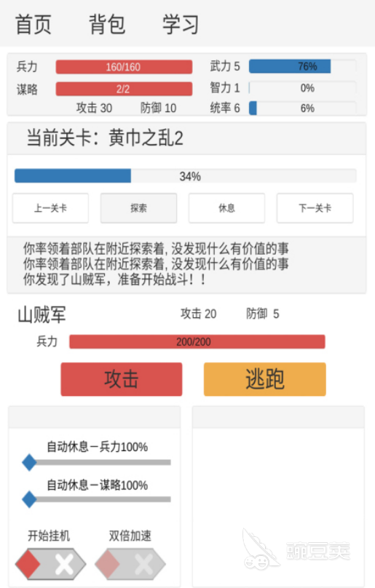Click the 兵力 160/160 troop bar
The height and width of the screenshot is (588, 375).
click(x=124, y=67)
